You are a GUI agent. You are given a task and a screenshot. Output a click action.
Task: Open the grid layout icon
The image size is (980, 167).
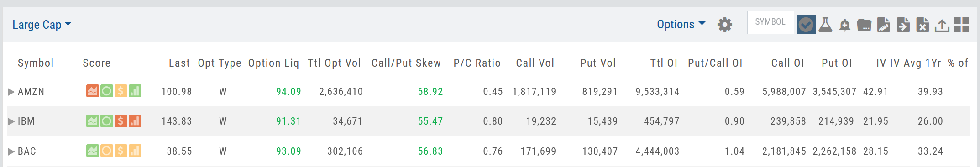(x=961, y=25)
